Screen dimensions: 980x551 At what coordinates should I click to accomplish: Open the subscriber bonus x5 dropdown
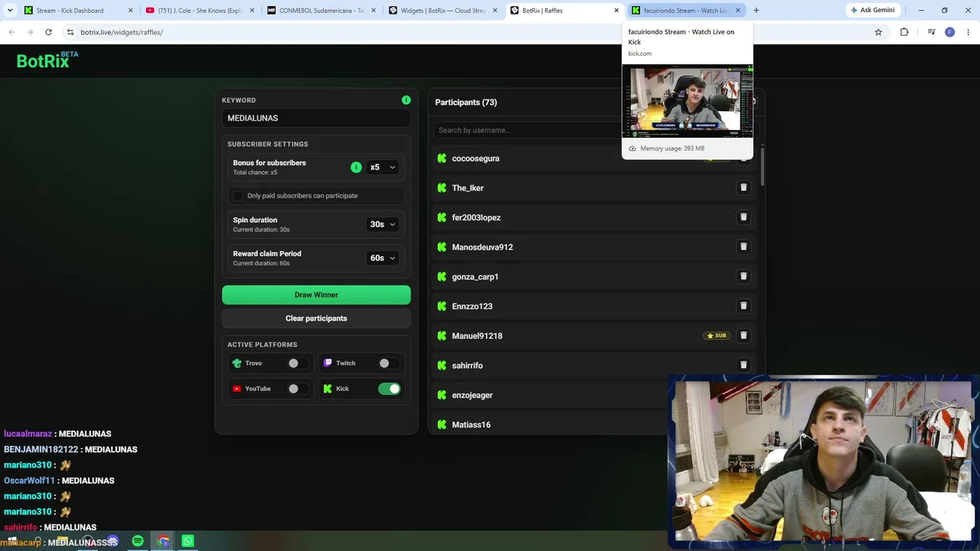coord(382,167)
